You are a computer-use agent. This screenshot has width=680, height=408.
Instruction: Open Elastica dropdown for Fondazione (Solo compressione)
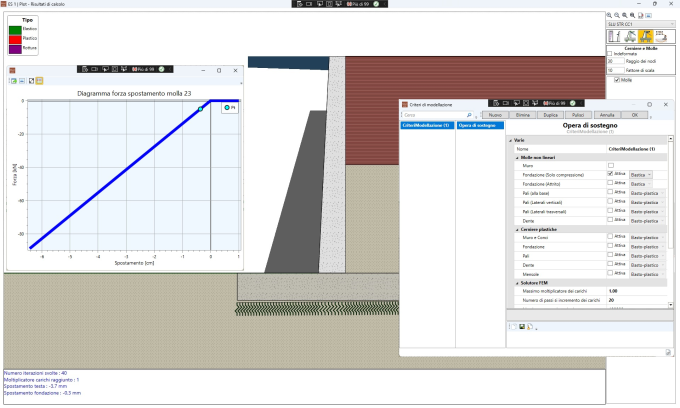point(641,175)
